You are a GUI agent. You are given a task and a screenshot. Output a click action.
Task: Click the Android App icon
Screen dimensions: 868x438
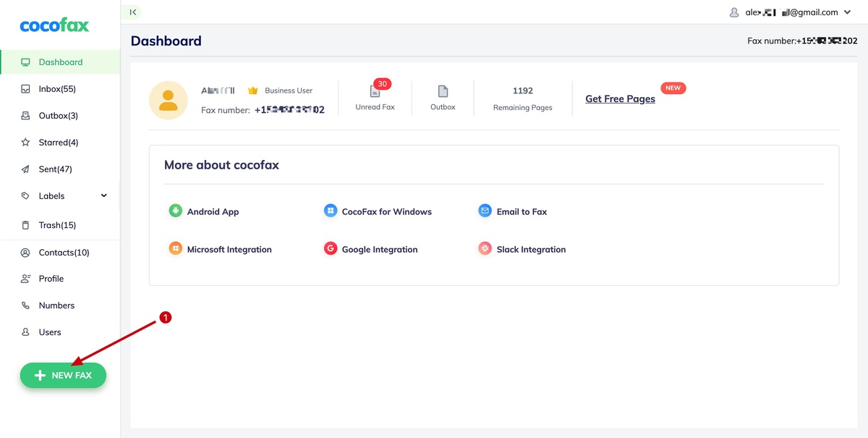tap(175, 211)
